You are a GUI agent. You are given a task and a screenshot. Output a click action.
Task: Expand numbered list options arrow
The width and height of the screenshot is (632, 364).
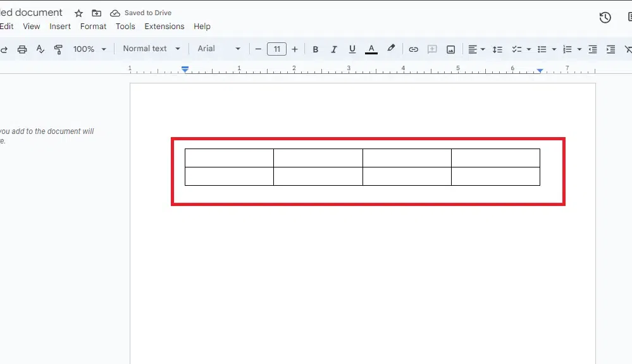point(579,49)
